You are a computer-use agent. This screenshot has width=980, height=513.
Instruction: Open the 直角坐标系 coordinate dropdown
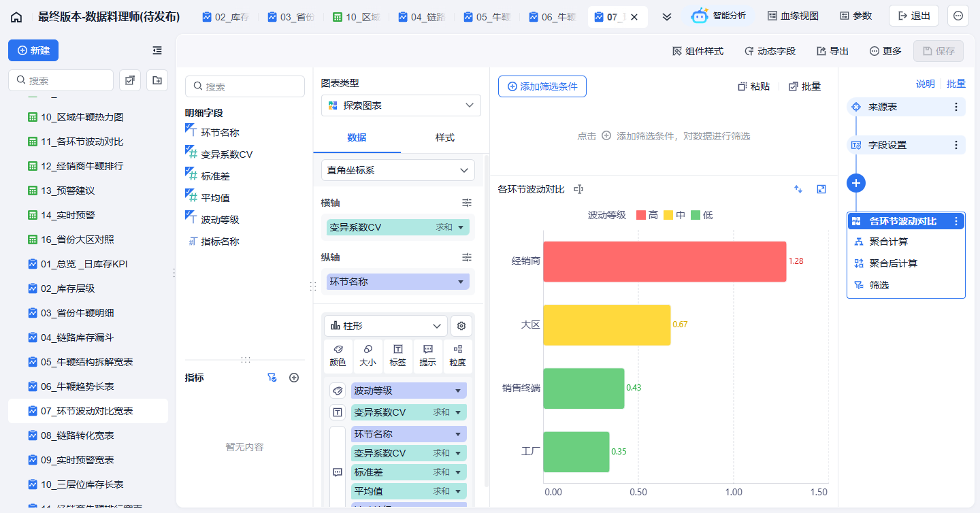(398, 170)
